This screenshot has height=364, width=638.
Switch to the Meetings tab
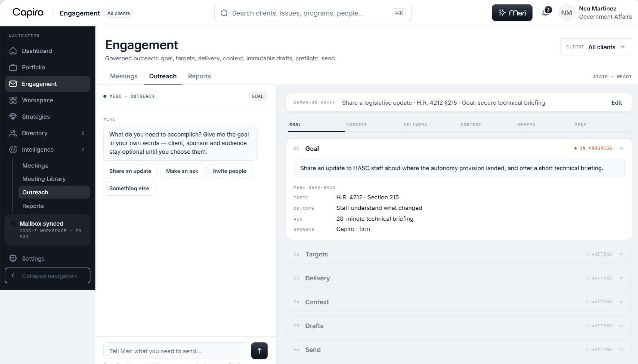123,76
